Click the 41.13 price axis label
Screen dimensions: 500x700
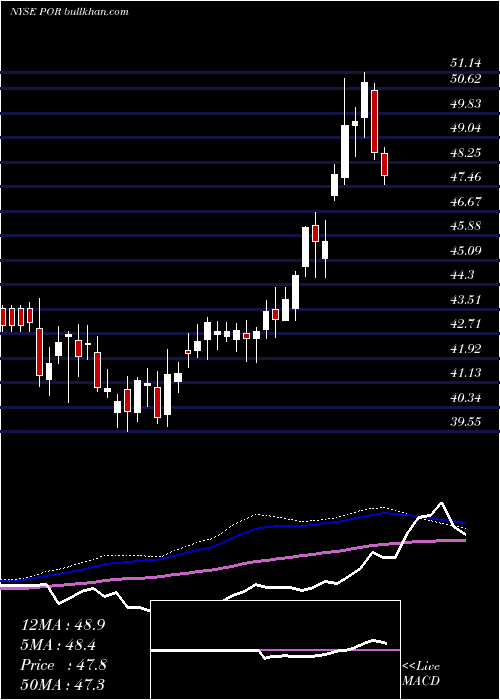click(466, 372)
